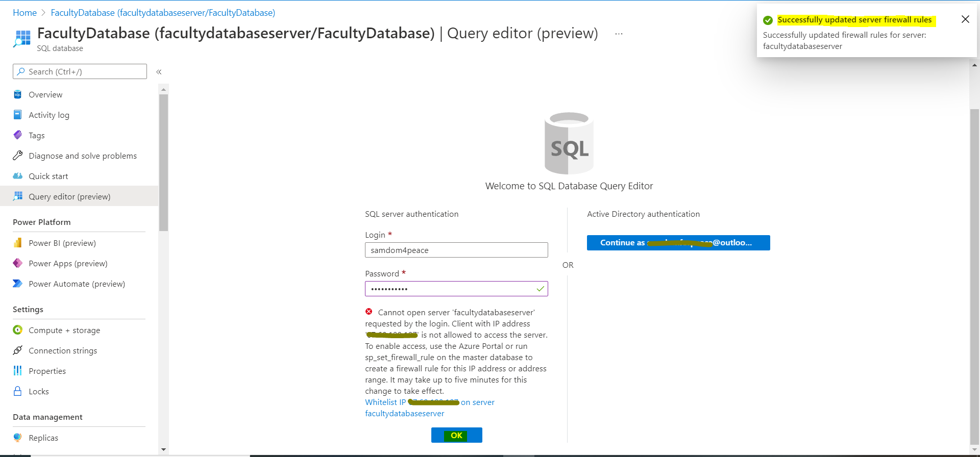This screenshot has height=457, width=980.
Task: Dismiss the firewall rules notification
Action: coord(965,19)
